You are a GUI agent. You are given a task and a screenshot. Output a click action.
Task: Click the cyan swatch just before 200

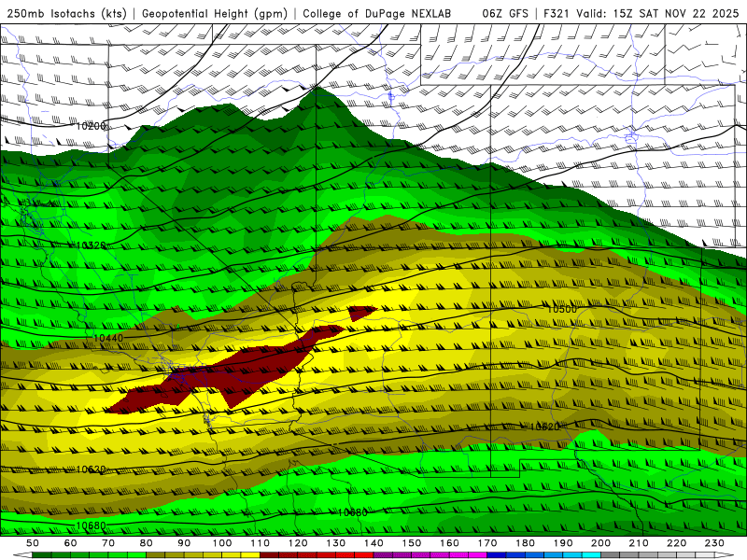pyautogui.click(x=591, y=555)
